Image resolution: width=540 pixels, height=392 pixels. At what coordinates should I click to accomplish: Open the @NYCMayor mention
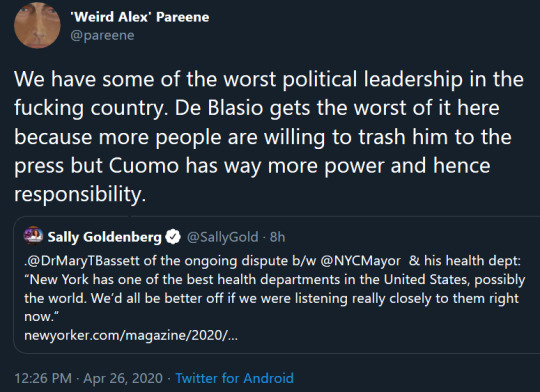(361, 261)
